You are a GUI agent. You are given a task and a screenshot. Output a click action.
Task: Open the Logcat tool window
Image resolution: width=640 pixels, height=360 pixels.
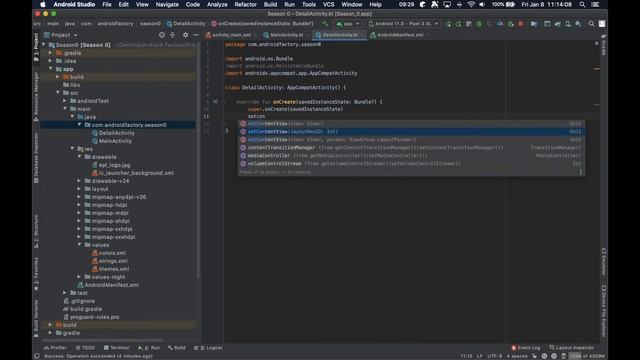209,348
